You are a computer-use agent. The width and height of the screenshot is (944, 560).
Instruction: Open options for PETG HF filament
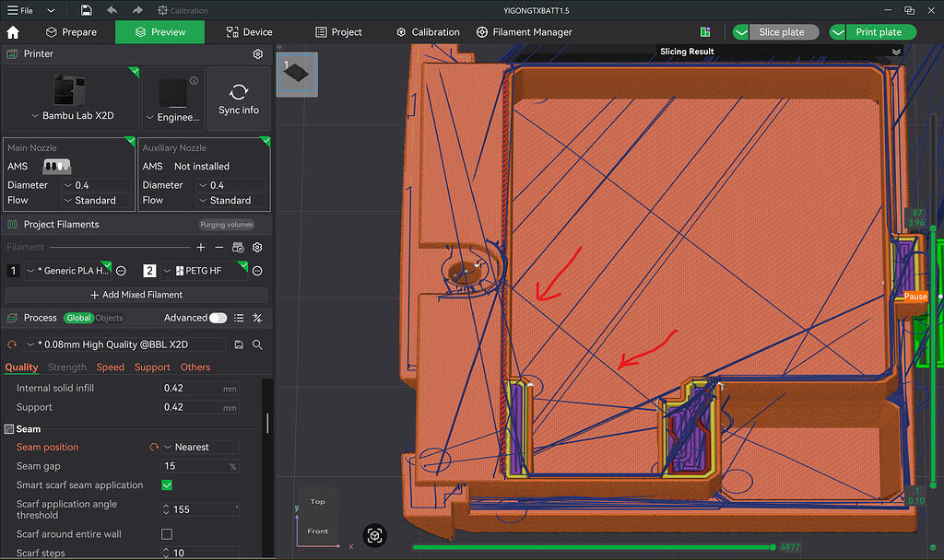(x=257, y=271)
